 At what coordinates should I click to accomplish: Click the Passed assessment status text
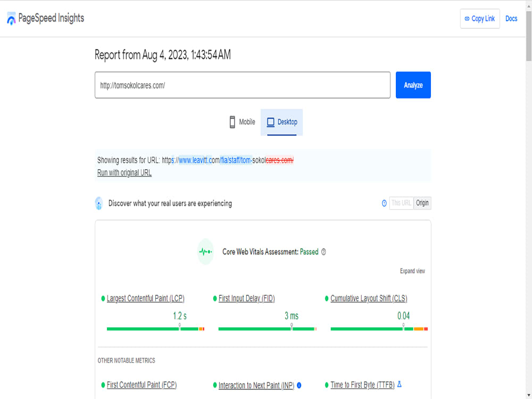(309, 252)
